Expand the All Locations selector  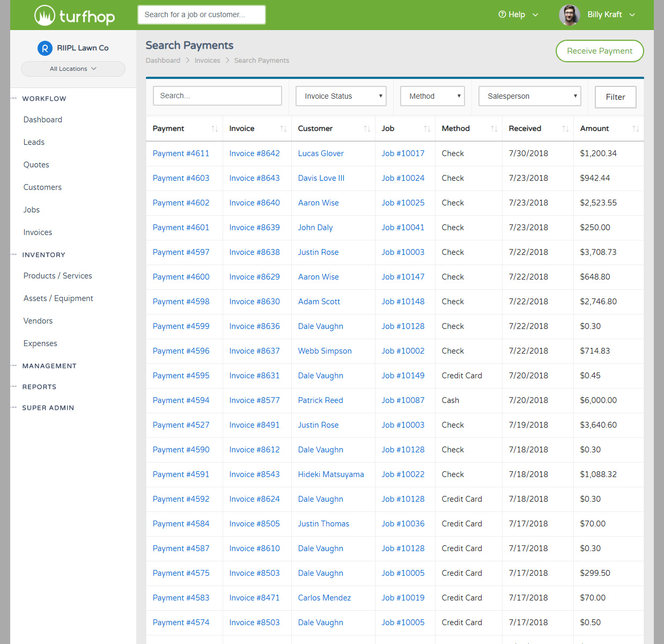tap(73, 69)
